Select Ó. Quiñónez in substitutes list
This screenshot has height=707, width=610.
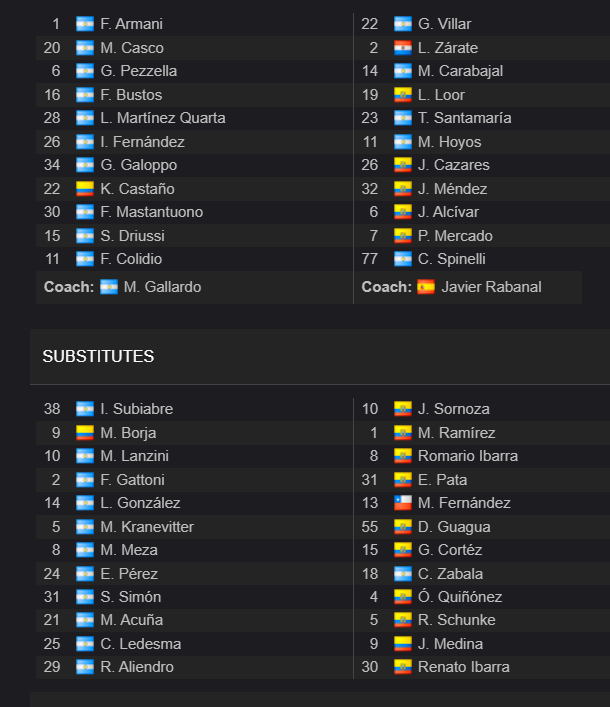[x=460, y=597]
